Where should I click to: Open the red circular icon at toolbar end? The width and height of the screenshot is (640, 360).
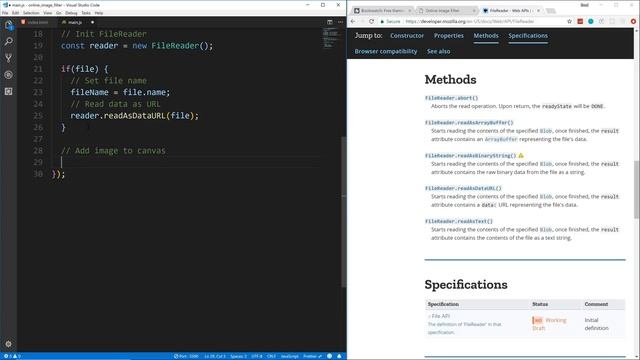pos(633,21)
